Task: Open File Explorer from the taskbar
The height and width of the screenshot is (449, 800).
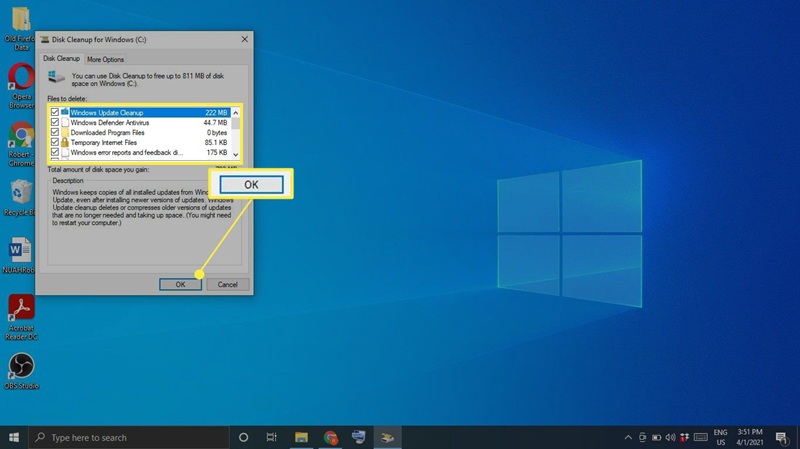Action: 300,437
